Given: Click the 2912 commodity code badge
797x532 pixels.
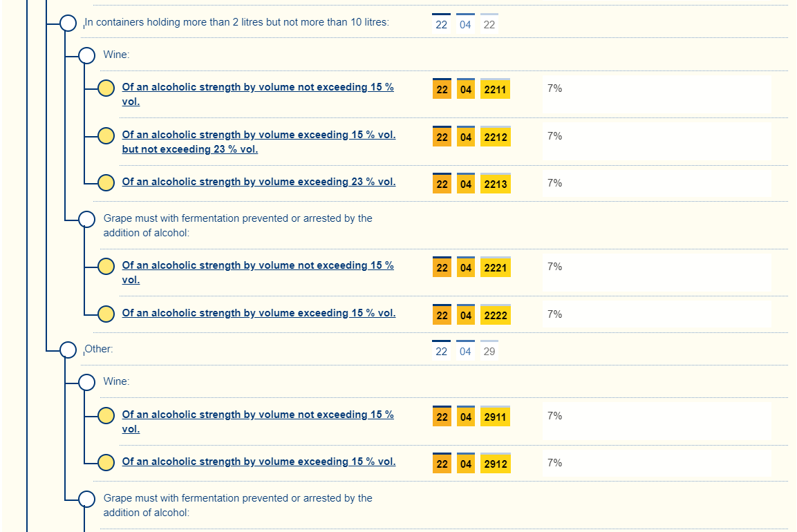Looking at the screenshot, I should 496,464.
